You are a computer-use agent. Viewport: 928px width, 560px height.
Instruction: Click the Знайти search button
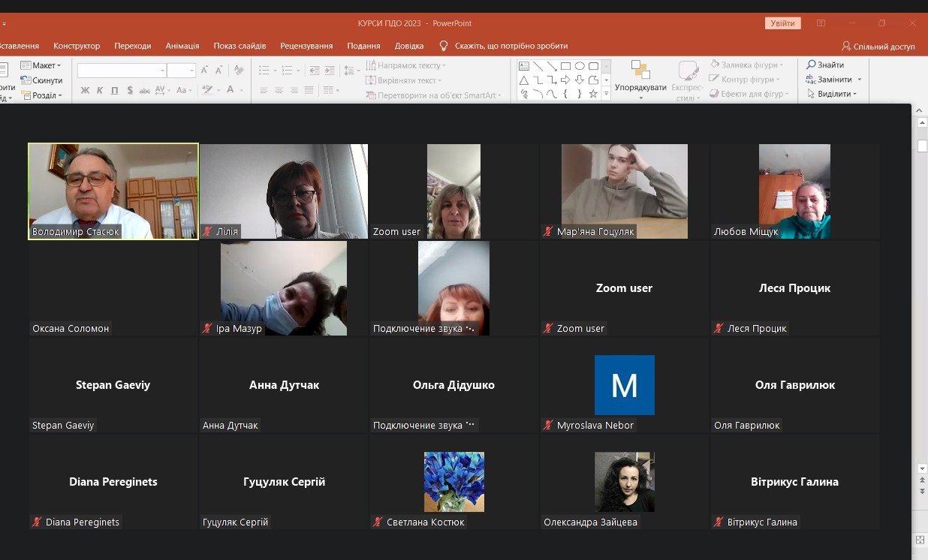point(824,65)
